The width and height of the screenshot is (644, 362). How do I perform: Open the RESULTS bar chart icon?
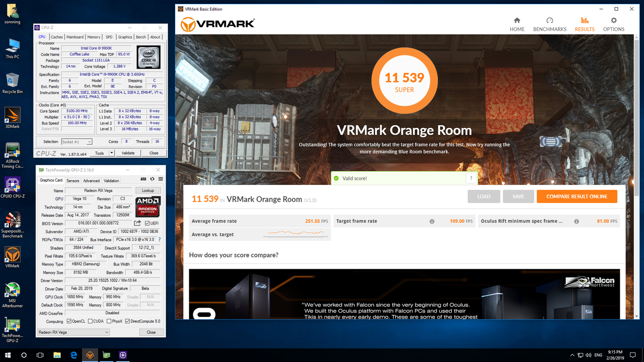coord(585,20)
